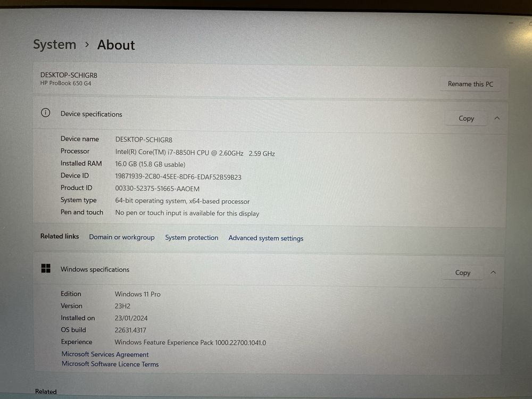Screen dimensions: 532x399
Task: Copy the Device specifications
Action: coord(466,119)
